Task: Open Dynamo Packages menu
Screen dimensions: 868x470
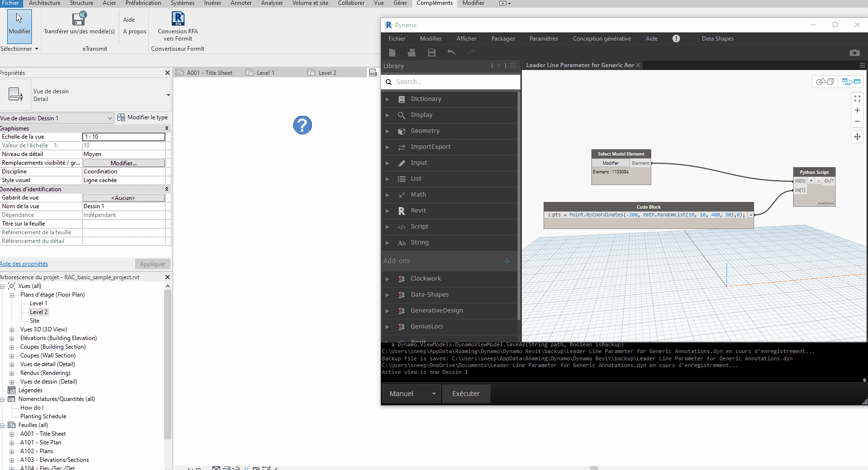Action: pos(503,39)
